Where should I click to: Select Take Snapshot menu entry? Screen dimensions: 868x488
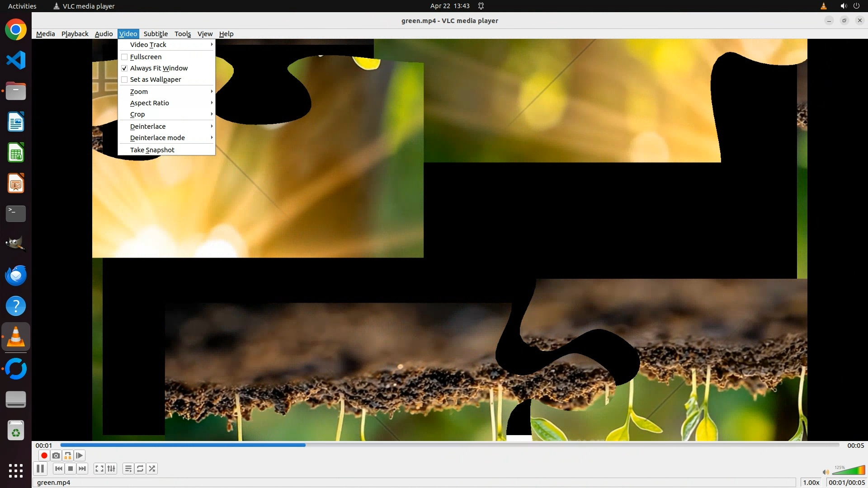click(152, 150)
